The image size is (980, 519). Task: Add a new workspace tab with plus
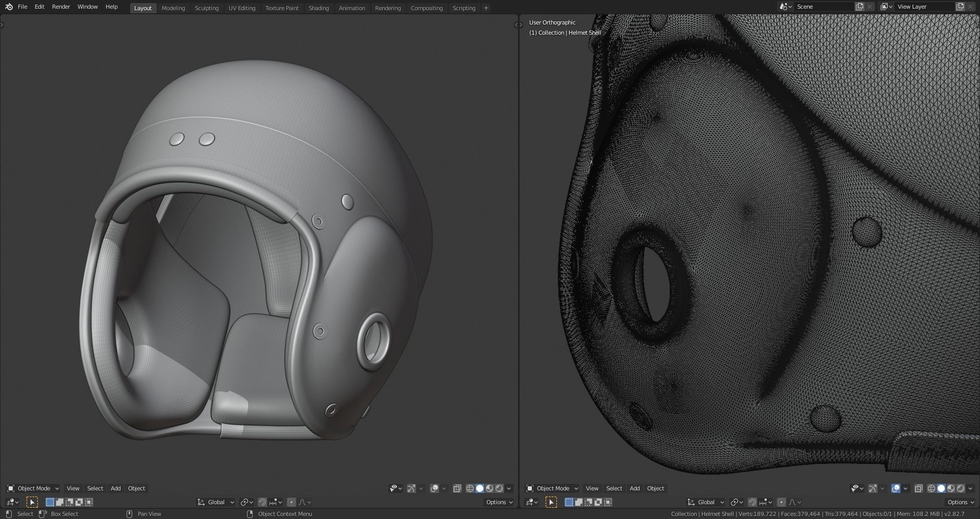pos(486,8)
